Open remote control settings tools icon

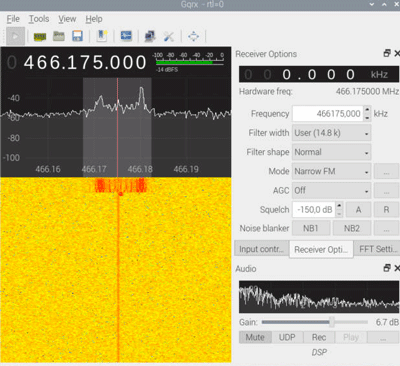point(169,36)
